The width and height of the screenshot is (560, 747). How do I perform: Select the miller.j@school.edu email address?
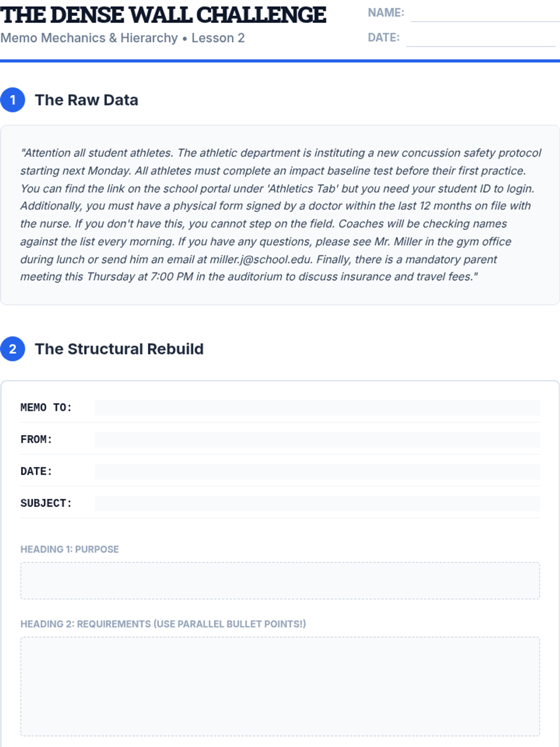pos(260,259)
